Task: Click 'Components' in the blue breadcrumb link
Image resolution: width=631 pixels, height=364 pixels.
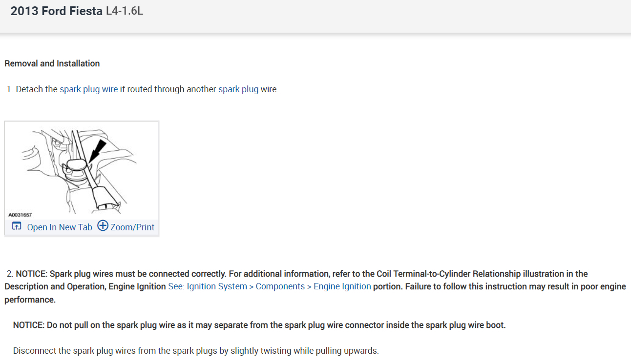Action: (280, 286)
